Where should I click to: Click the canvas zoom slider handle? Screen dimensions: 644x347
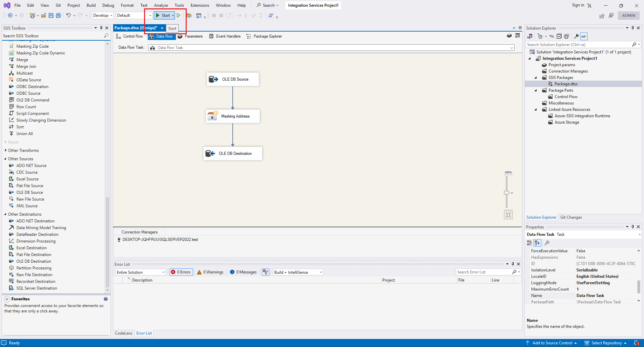(507, 193)
